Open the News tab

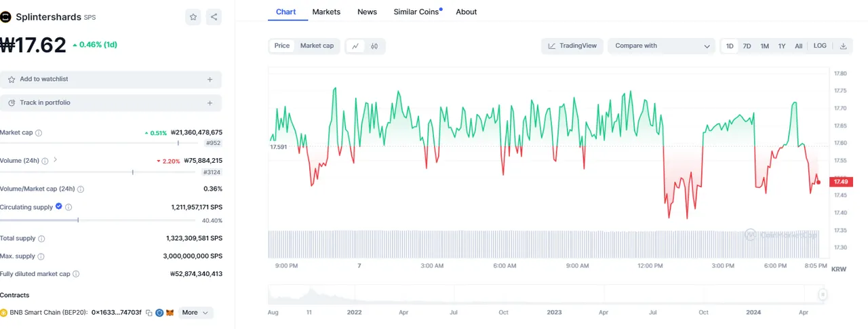point(367,12)
